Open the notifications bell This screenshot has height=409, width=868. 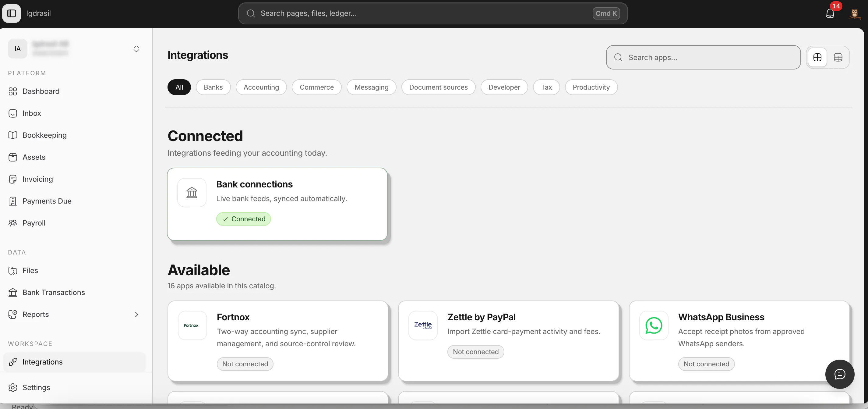point(830,13)
